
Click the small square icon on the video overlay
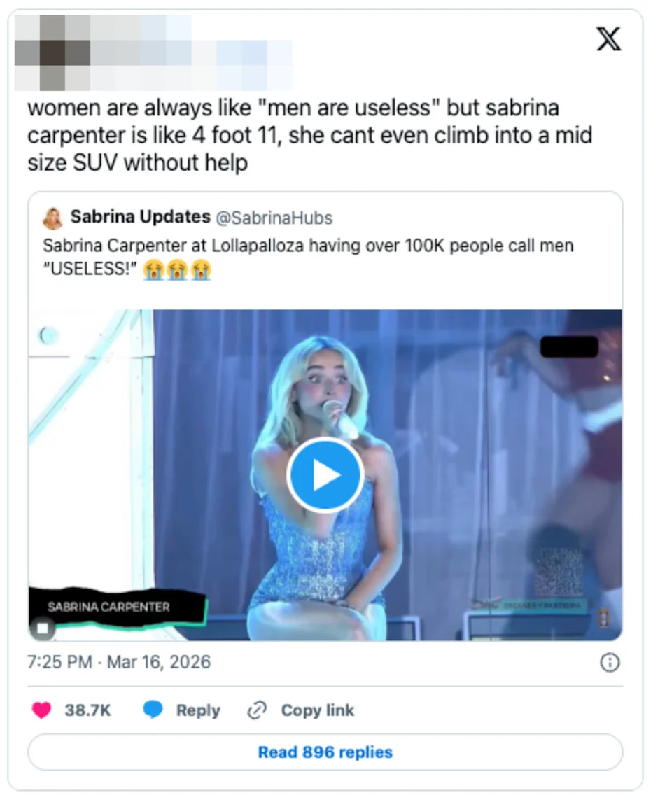tap(42, 628)
